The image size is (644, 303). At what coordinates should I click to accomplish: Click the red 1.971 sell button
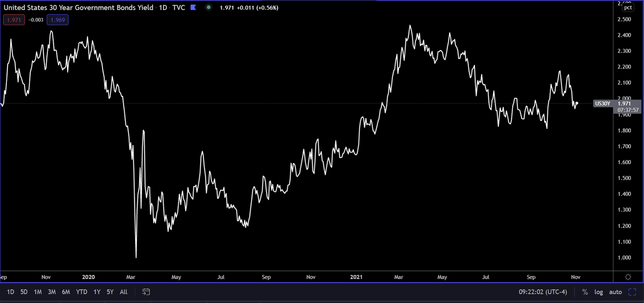(14, 20)
